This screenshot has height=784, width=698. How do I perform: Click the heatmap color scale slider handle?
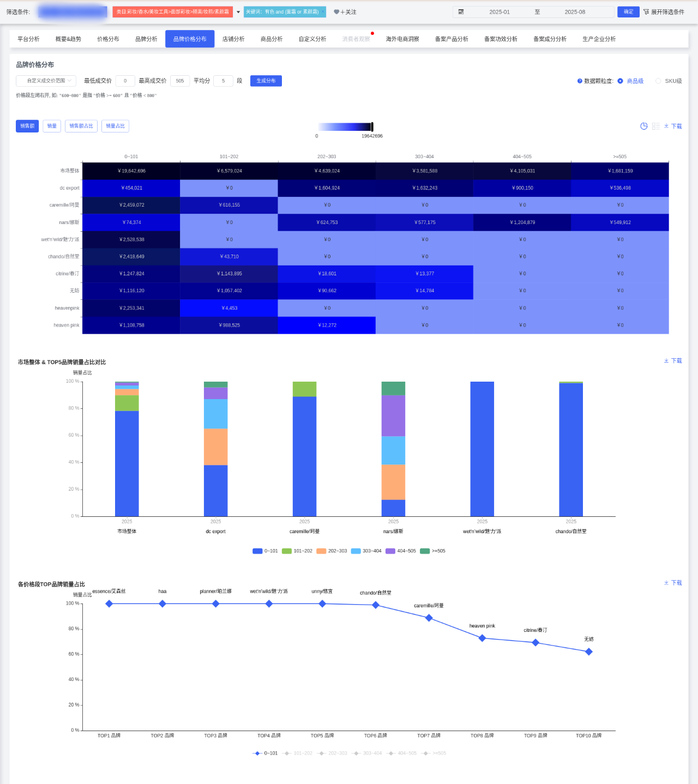click(372, 126)
